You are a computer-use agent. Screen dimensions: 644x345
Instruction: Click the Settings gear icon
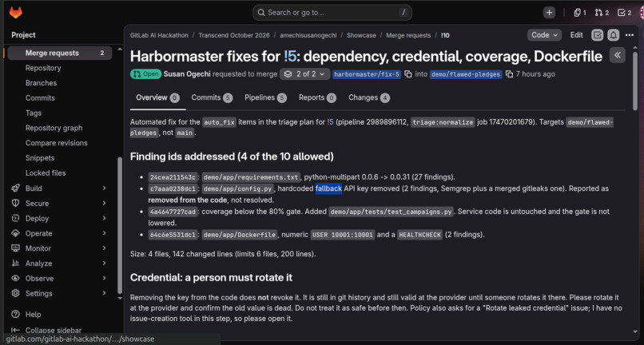16,293
